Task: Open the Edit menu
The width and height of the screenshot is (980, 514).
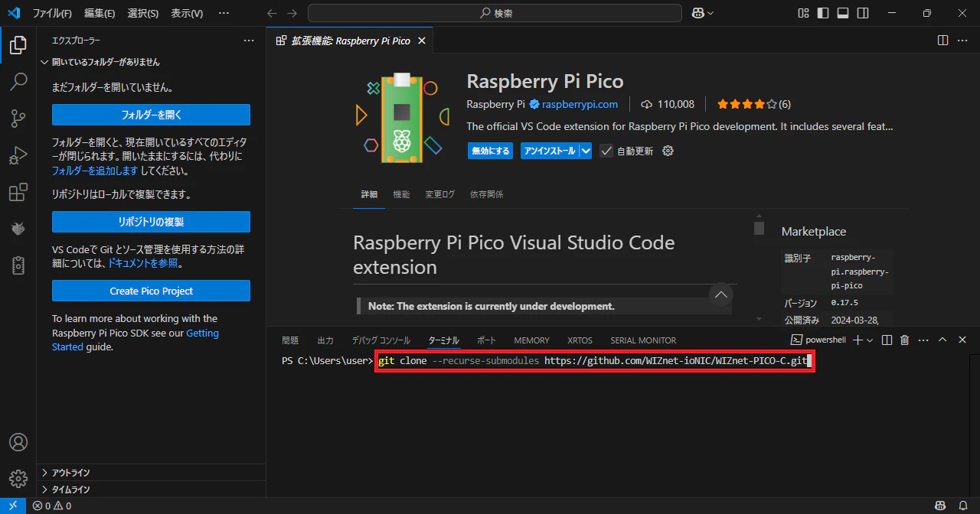Action: [x=100, y=13]
